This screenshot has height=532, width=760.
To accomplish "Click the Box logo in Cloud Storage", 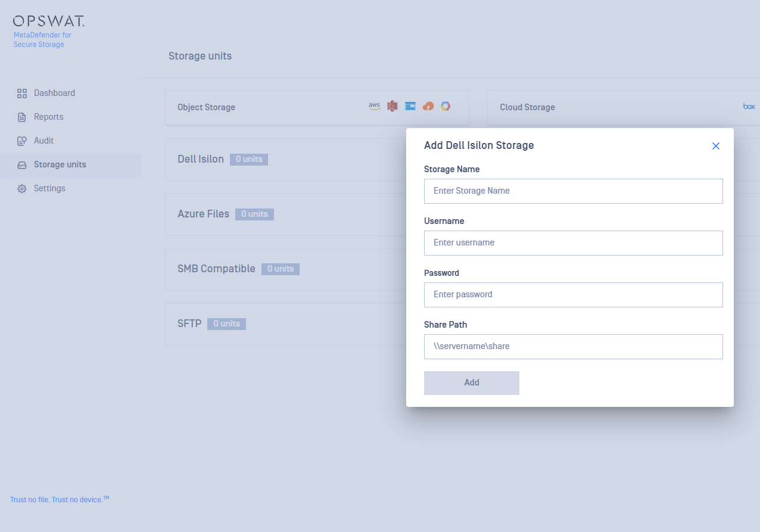I will click(x=749, y=106).
